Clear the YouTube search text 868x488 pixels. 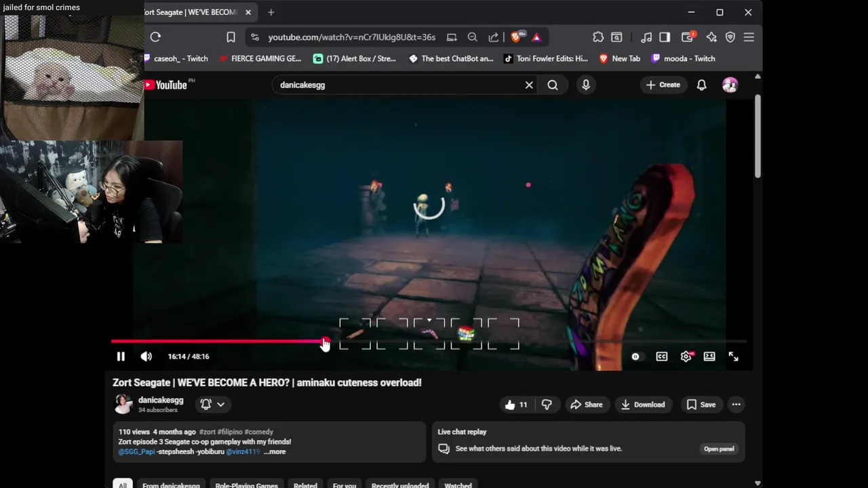click(x=529, y=85)
